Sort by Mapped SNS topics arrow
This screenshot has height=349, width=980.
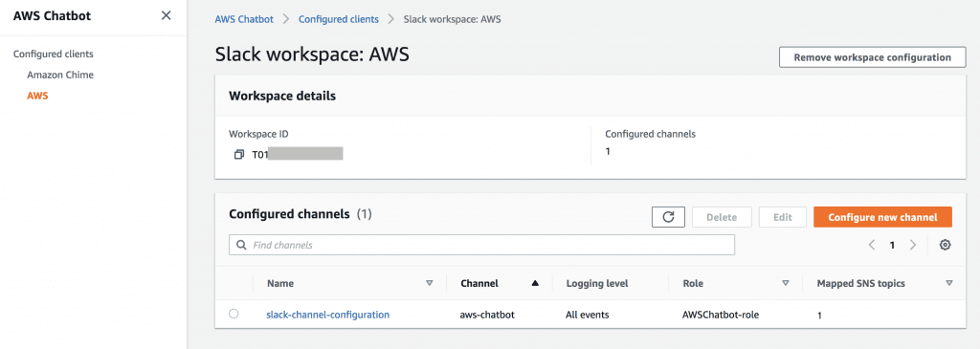point(948,283)
